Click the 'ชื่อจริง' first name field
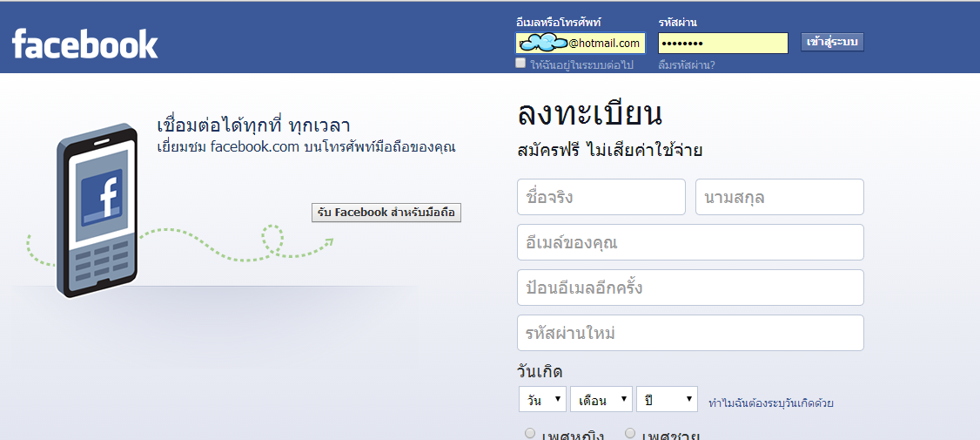This screenshot has width=980, height=440. point(601,197)
